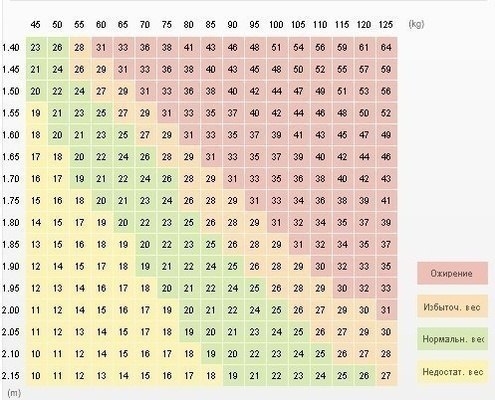Click the 1.80 height row label

(x=10, y=222)
